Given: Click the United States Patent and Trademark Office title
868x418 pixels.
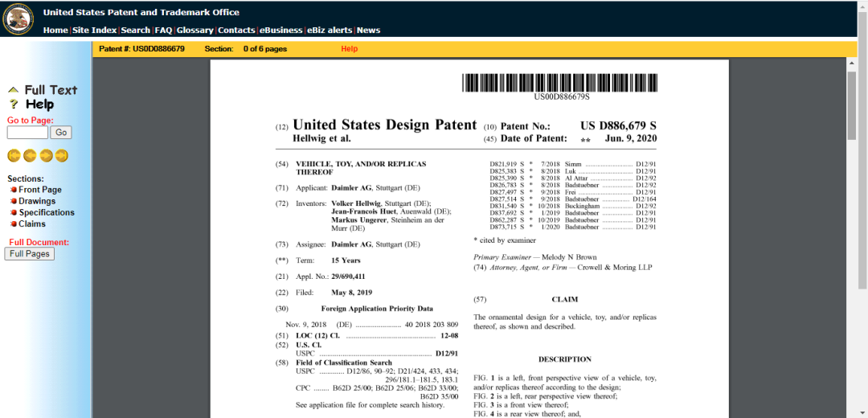Looking at the screenshot, I should click(141, 12).
